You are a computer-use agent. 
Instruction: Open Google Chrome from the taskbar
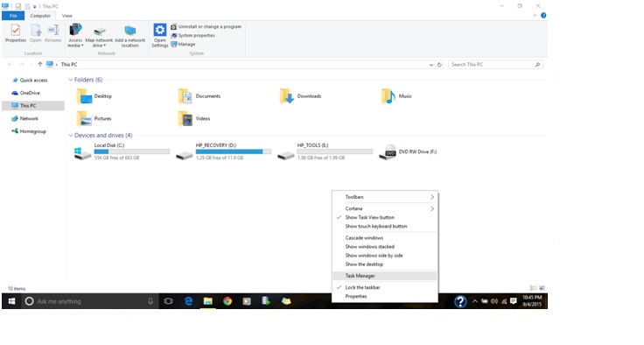click(227, 301)
